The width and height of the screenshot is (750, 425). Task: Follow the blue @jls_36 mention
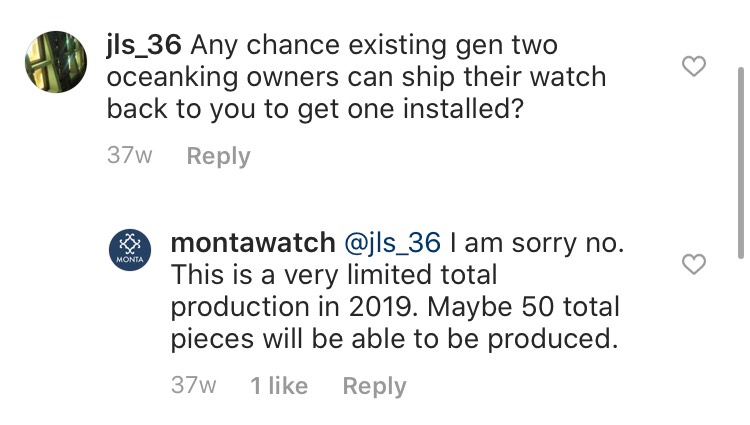[392, 243]
